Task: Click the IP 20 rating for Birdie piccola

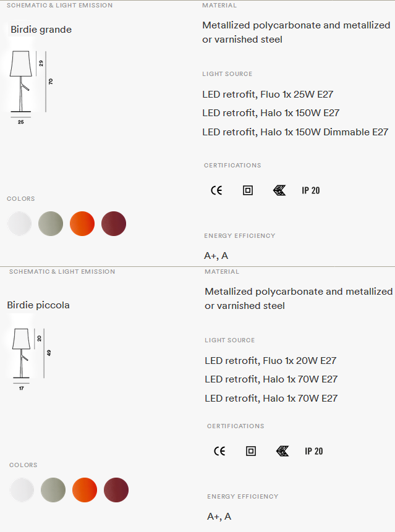Action: (x=314, y=451)
